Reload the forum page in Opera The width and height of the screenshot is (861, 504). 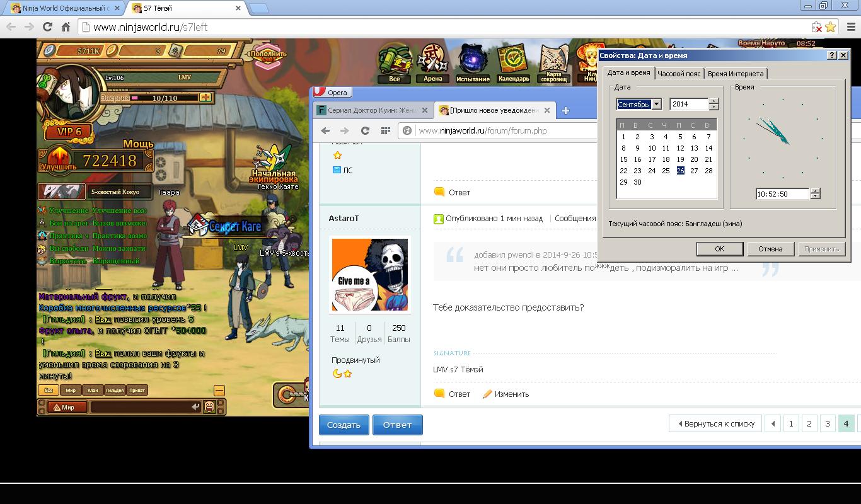click(365, 130)
